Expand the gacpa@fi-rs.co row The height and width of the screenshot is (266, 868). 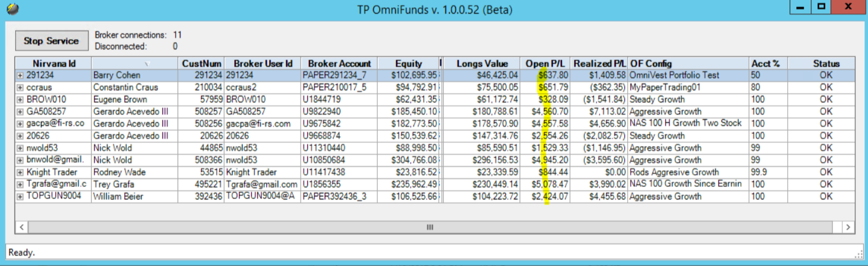20,124
